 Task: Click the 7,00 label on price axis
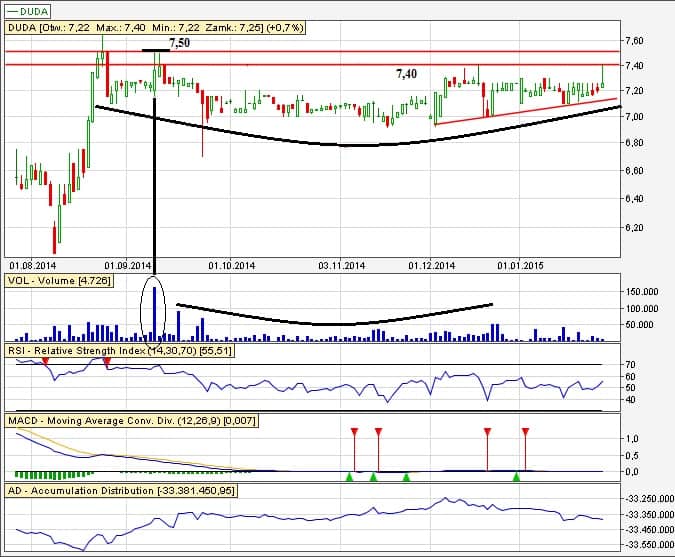(x=634, y=117)
